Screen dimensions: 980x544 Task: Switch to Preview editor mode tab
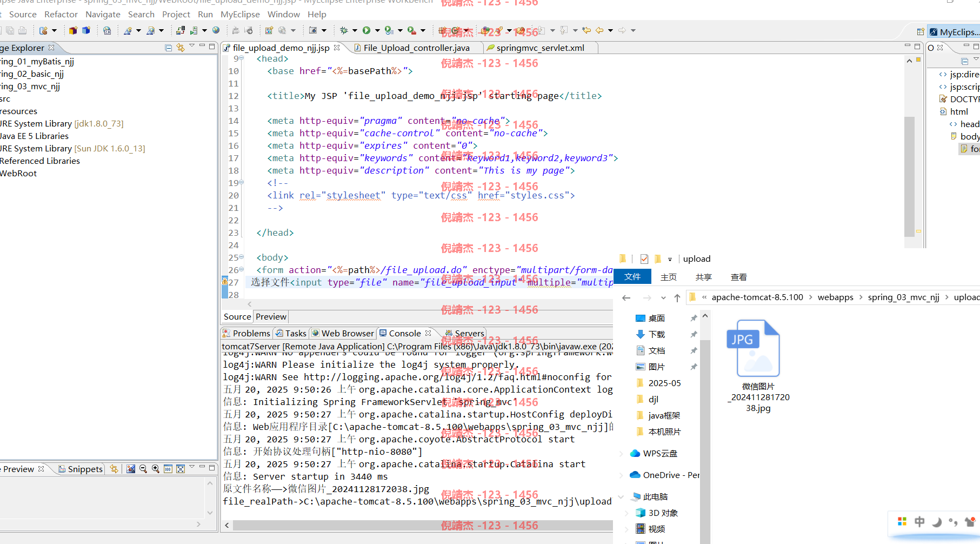(x=271, y=316)
